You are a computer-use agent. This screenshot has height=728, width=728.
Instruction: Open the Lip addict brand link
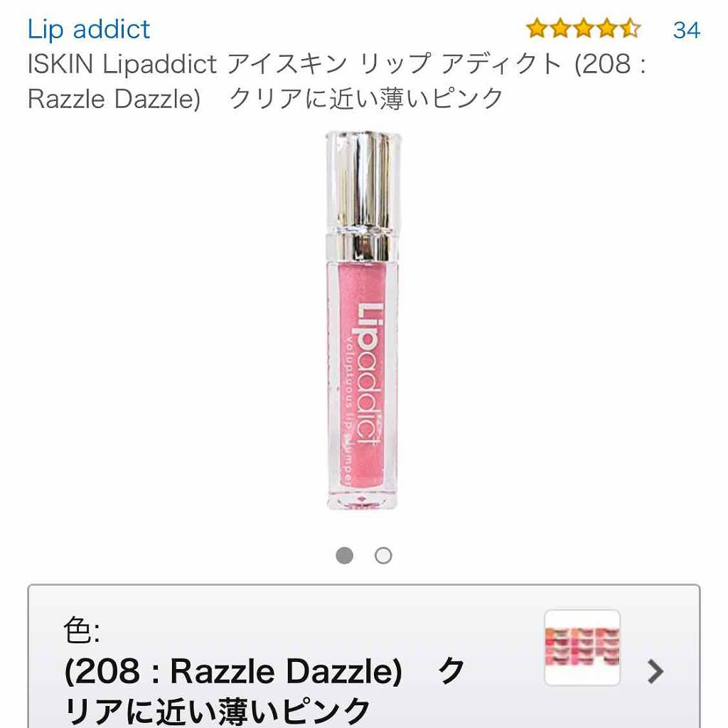(x=89, y=29)
